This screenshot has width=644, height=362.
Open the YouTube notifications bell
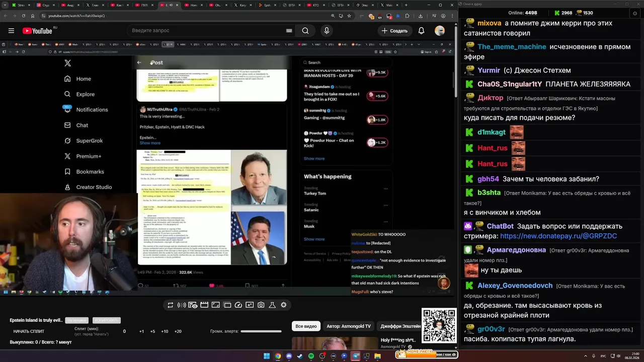click(421, 31)
